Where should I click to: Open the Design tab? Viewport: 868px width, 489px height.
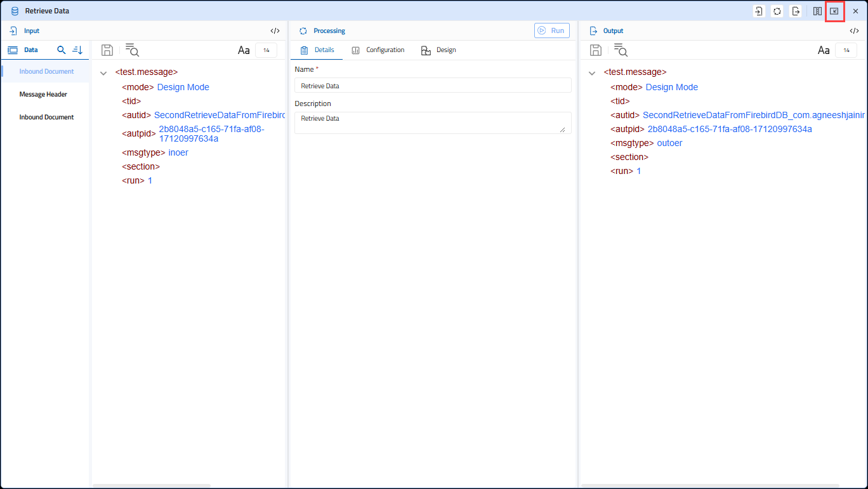[x=438, y=50]
